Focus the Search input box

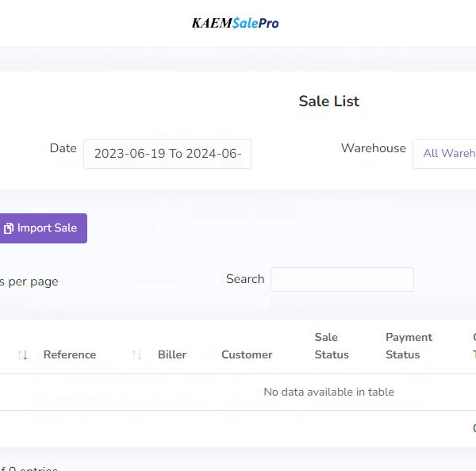342,280
